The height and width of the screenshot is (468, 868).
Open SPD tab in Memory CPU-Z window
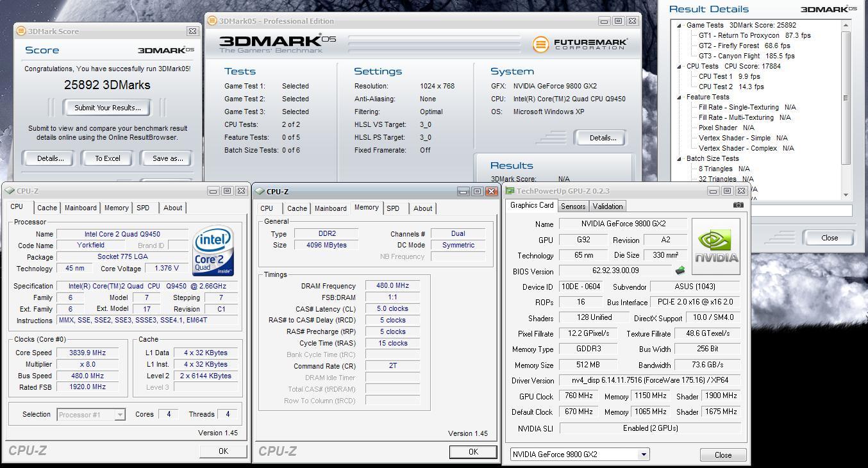pyautogui.click(x=393, y=208)
